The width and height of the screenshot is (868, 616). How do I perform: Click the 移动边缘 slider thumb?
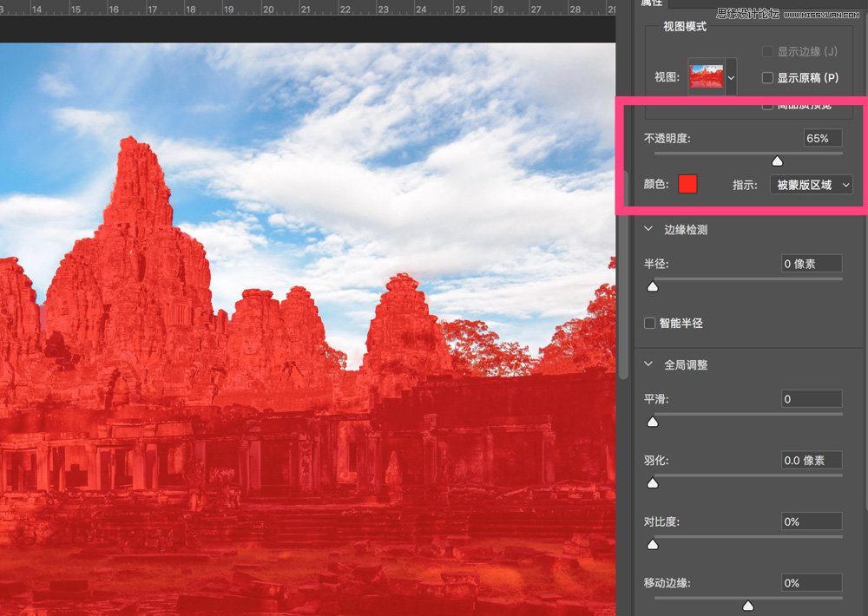click(x=748, y=605)
